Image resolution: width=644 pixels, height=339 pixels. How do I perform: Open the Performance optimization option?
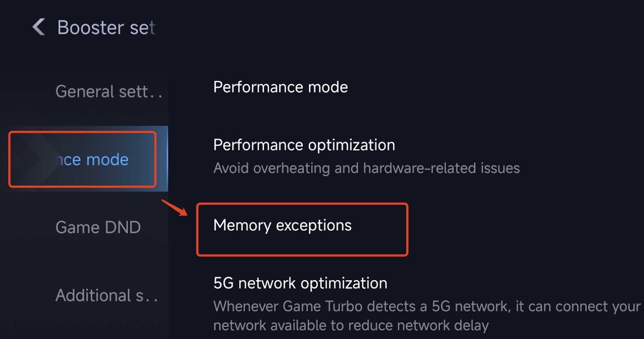click(x=304, y=145)
